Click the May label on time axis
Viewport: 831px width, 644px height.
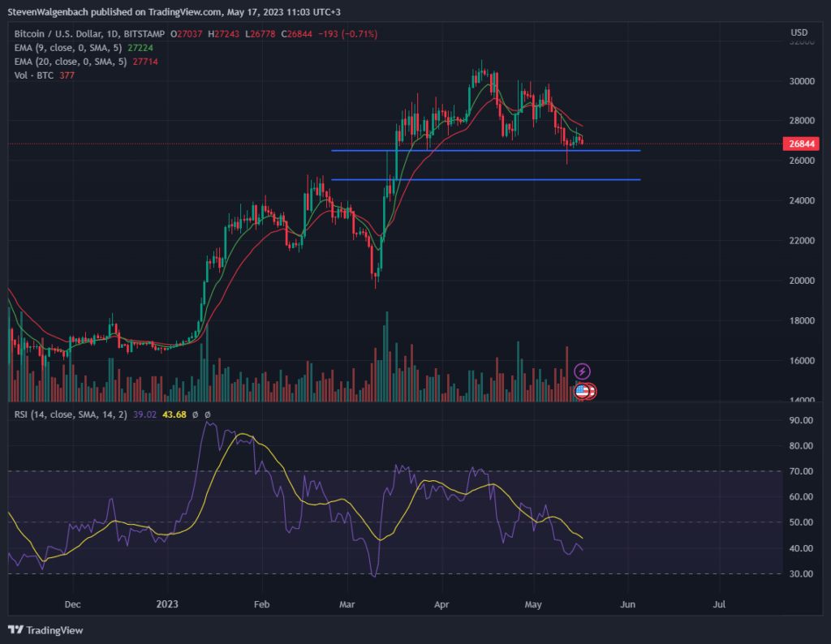(533, 604)
